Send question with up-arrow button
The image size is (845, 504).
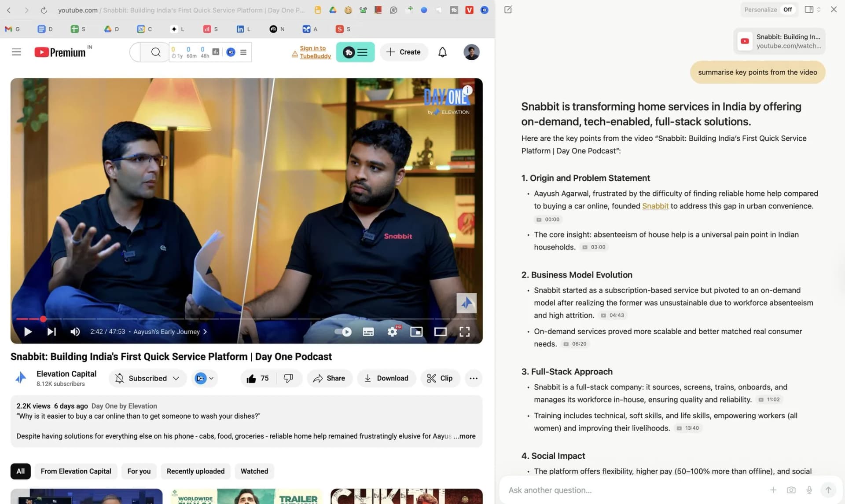(828, 490)
